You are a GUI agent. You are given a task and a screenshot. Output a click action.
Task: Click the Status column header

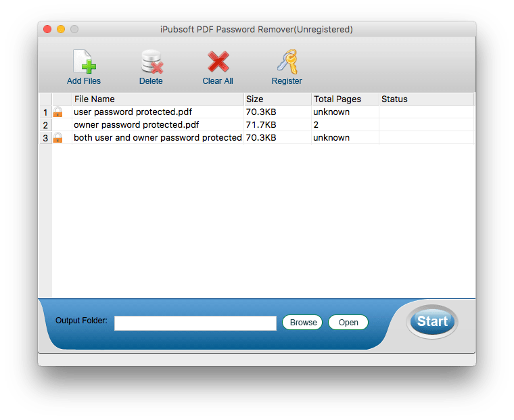(x=427, y=99)
